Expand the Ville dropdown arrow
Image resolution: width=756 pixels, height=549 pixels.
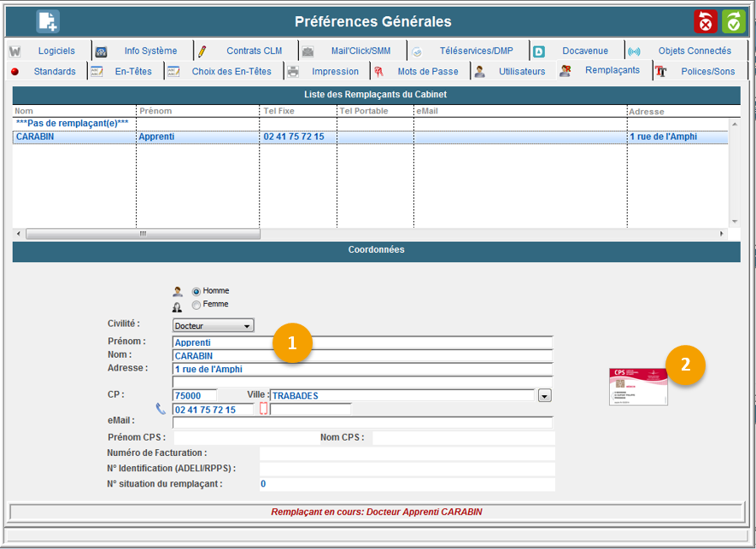click(545, 395)
